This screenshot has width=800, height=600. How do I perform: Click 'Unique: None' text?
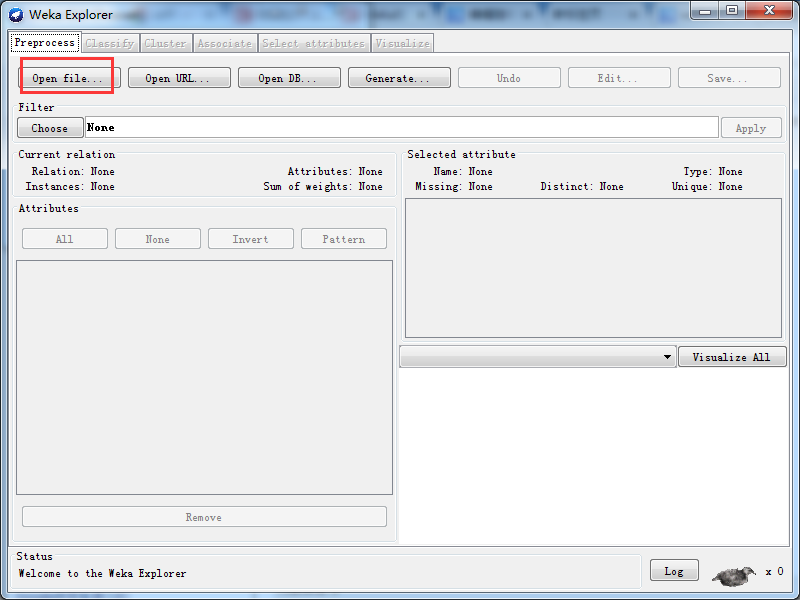(707, 186)
